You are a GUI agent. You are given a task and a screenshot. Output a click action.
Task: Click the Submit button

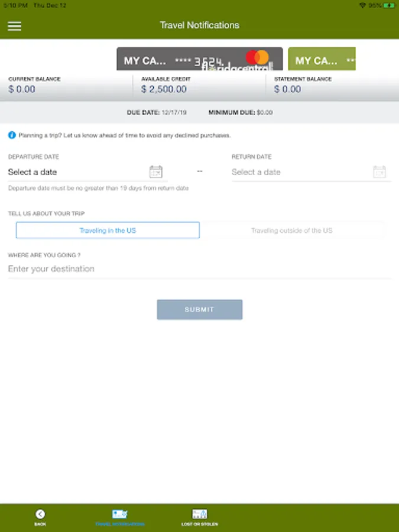tap(200, 309)
